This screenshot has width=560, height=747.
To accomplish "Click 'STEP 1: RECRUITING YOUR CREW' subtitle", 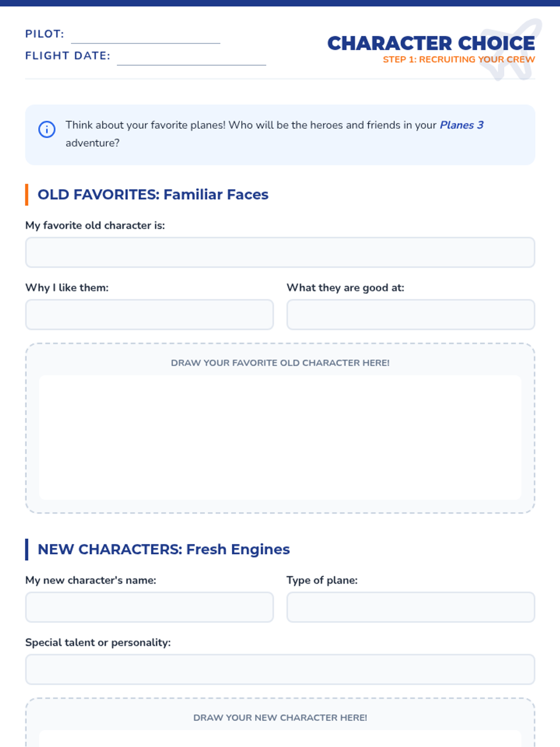I will tap(459, 59).
